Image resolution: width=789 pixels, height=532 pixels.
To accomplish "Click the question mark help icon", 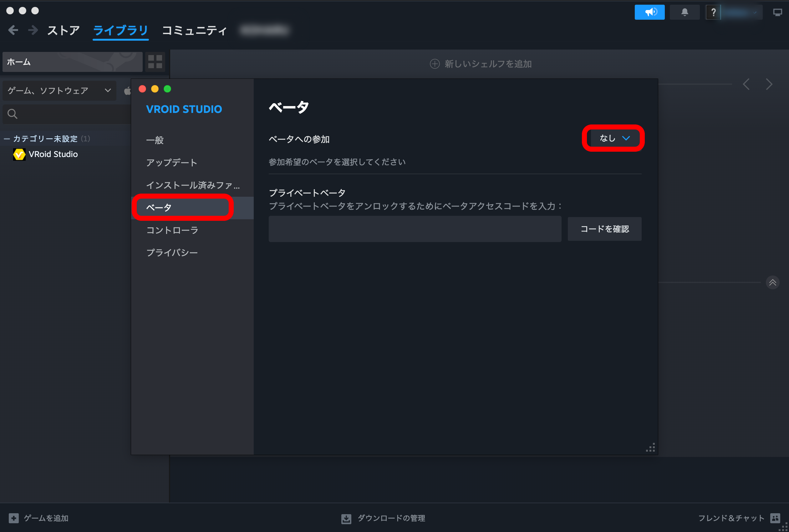I will point(713,12).
